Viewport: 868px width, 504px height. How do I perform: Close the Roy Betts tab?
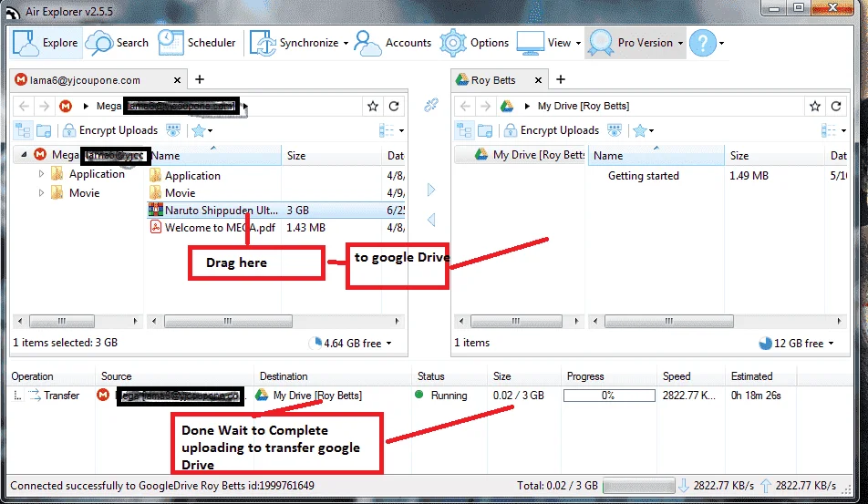click(x=538, y=80)
